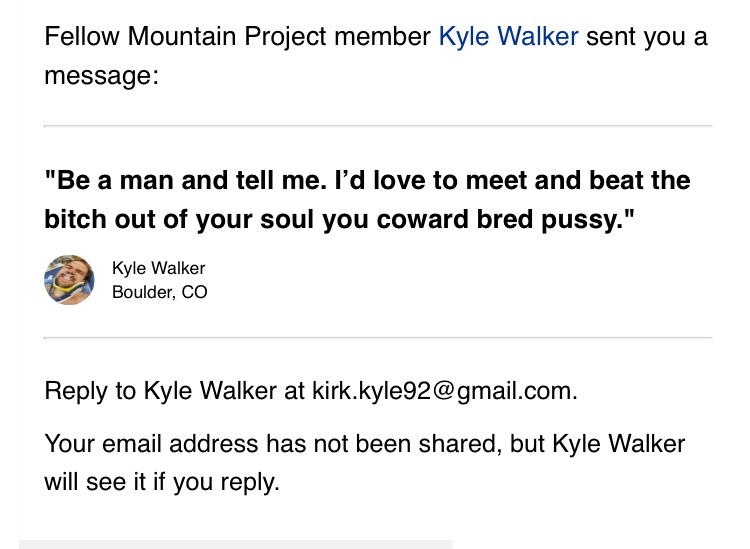
Task: Click the final line "will see it if you reply."
Action: click(162, 481)
